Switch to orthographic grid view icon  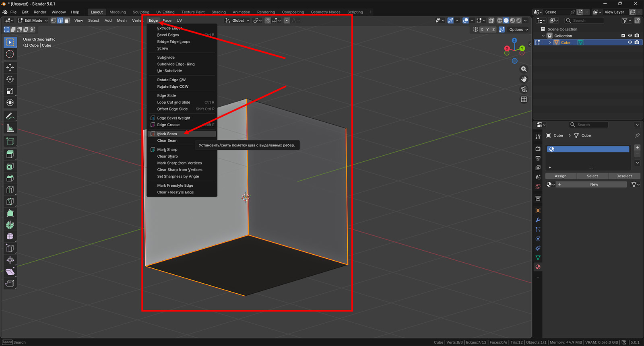coord(524,99)
